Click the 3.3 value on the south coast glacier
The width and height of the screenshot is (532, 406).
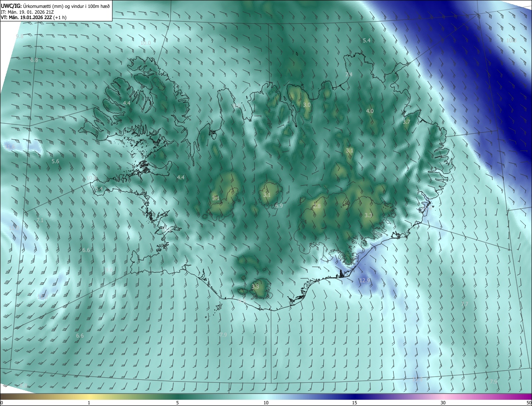[255, 286]
